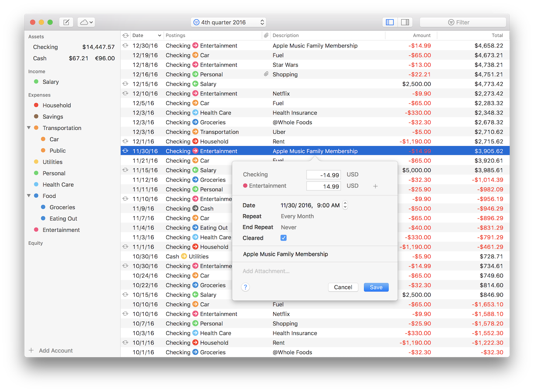Show the left sidebar panel toggle
This screenshot has height=392, width=534.
pos(390,22)
